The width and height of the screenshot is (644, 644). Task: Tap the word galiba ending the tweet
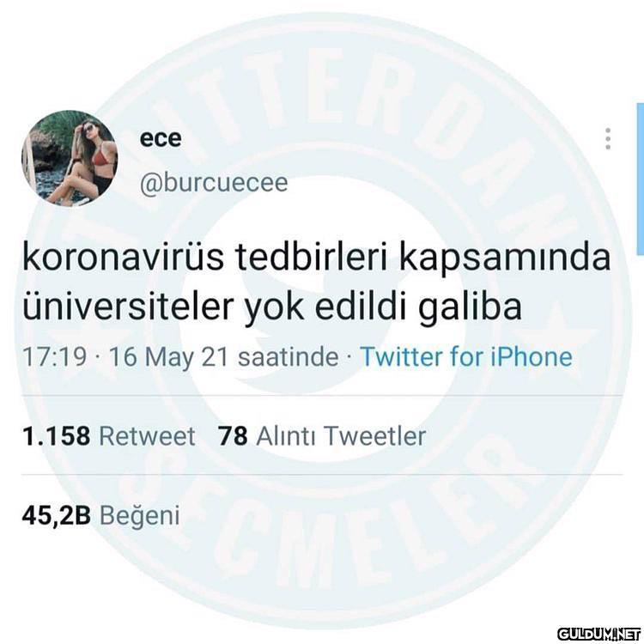[x=471, y=308]
